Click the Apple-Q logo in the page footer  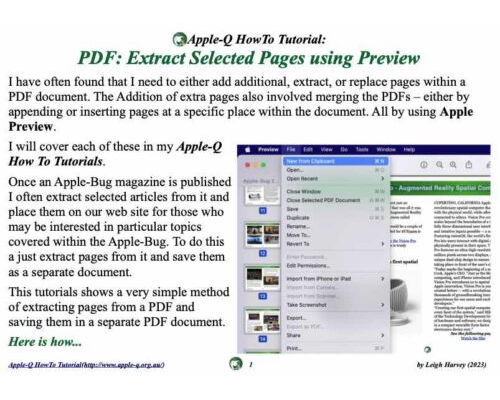click(x=236, y=364)
